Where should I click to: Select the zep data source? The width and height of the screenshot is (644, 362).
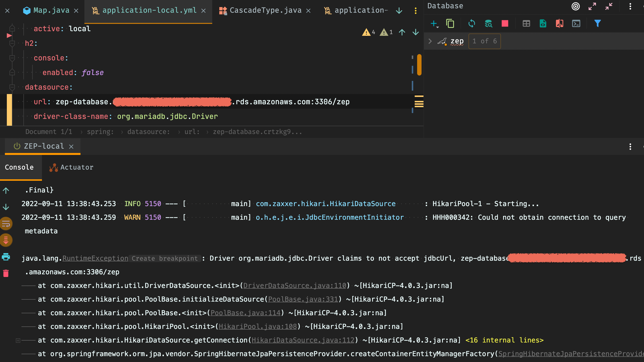click(457, 41)
